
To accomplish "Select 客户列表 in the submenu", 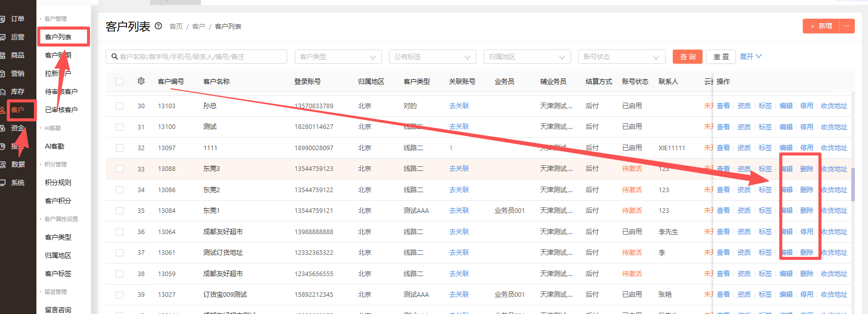I will pyautogui.click(x=58, y=37).
